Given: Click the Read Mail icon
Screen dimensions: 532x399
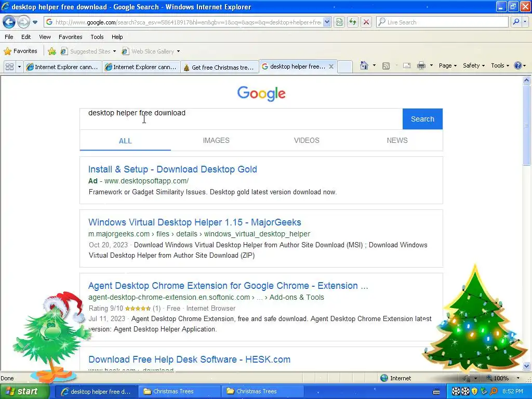Looking at the screenshot, I should (406, 65).
